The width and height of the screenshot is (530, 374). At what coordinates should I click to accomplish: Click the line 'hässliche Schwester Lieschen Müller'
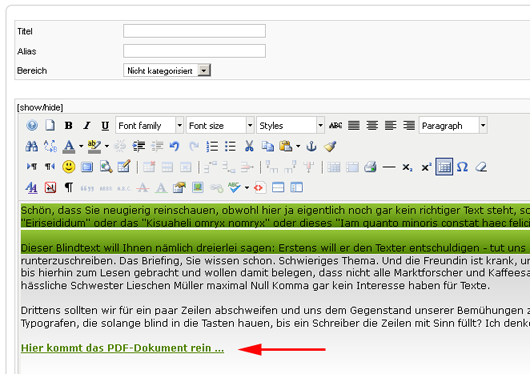coord(255,285)
